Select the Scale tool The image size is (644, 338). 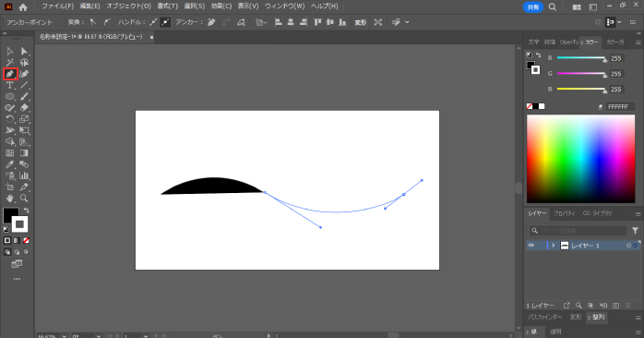coord(24,119)
